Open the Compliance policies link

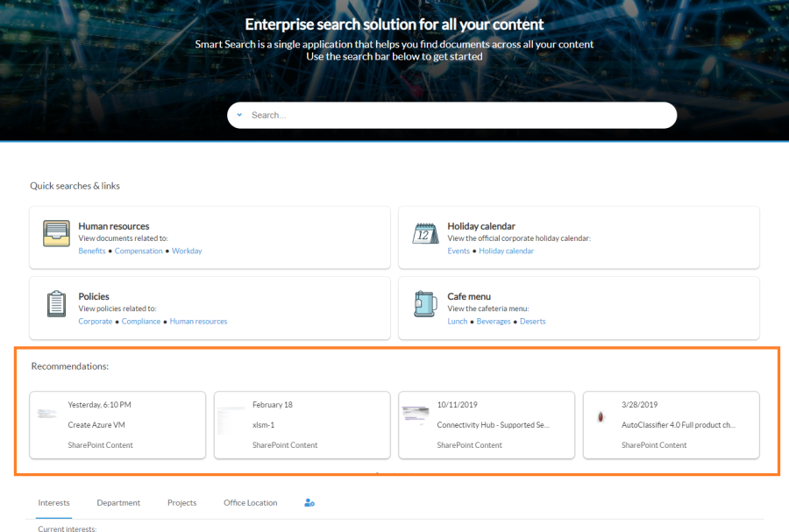pos(141,322)
